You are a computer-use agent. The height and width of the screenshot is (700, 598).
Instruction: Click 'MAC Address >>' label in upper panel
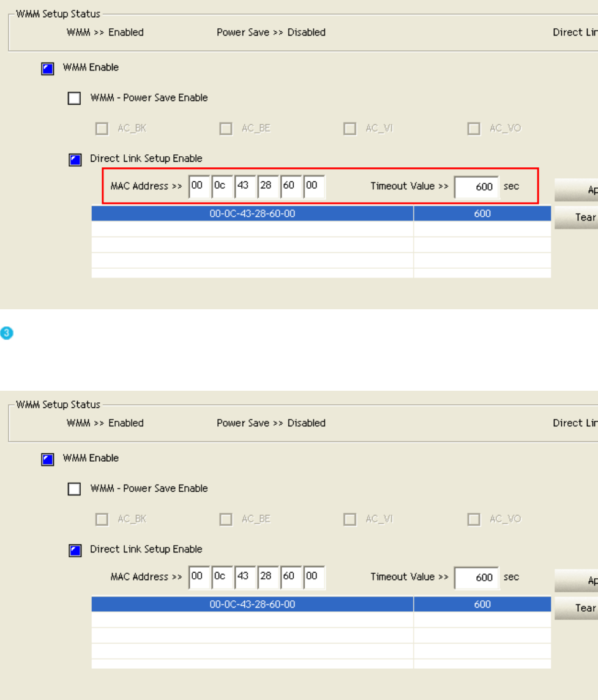pos(146,186)
